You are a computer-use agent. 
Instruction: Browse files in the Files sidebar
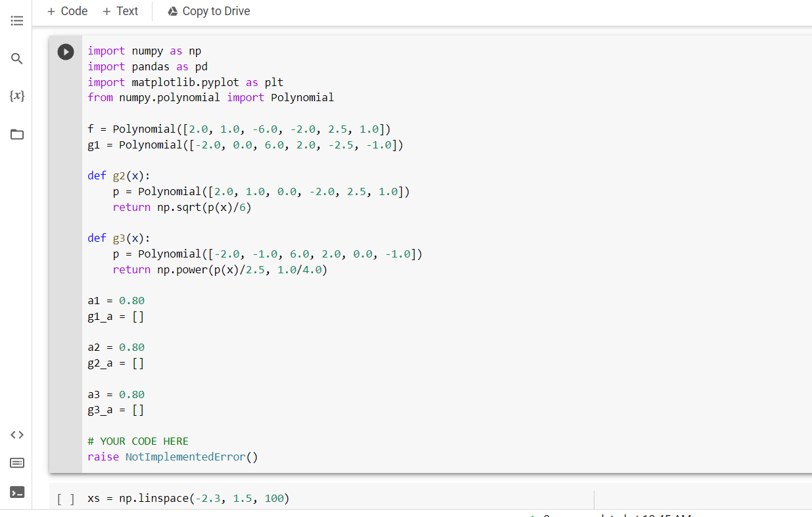[17, 133]
